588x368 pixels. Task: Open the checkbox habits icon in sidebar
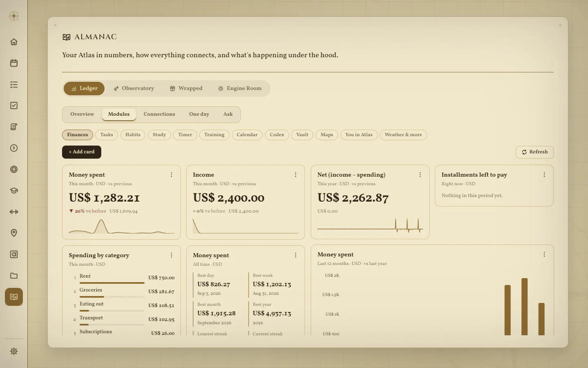coord(14,105)
